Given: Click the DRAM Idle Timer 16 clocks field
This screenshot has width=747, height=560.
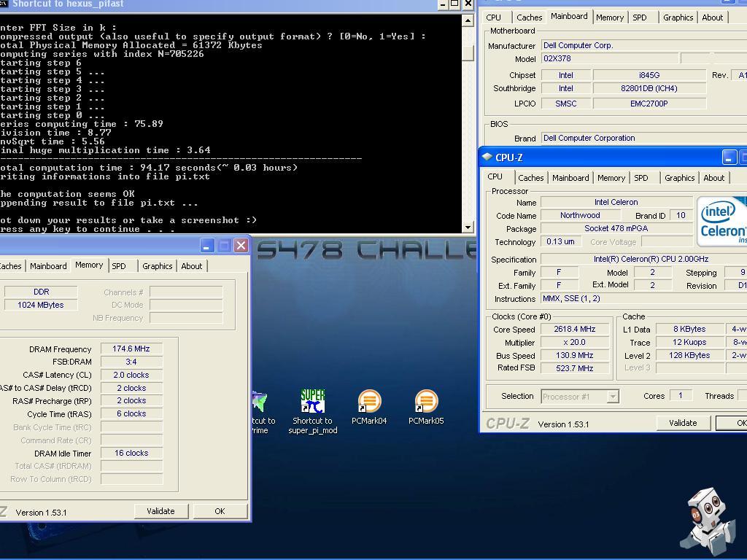Looking at the screenshot, I should click(131, 453).
